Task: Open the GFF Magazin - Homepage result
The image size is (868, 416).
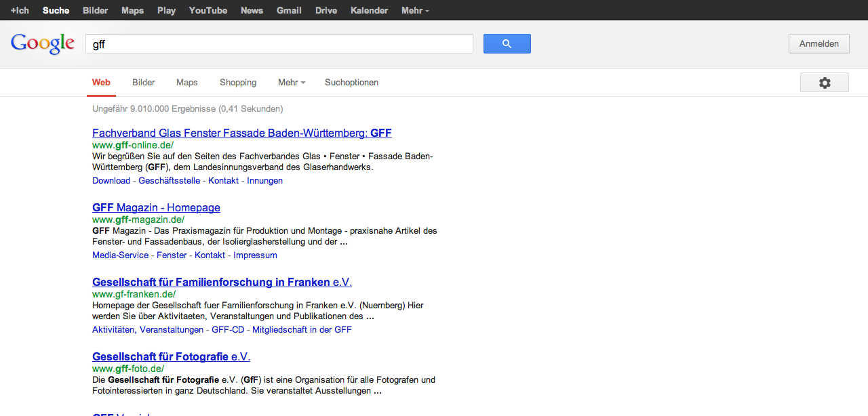Action: tap(156, 207)
